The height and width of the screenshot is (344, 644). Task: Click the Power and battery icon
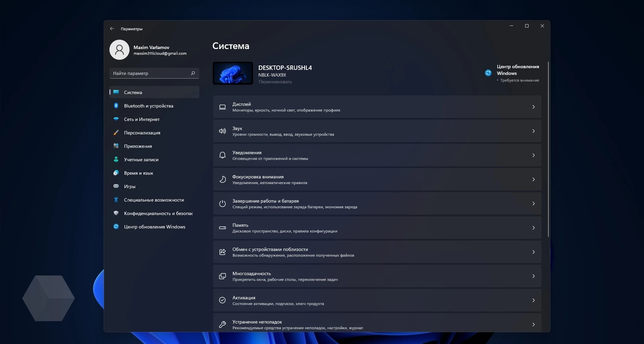click(222, 204)
